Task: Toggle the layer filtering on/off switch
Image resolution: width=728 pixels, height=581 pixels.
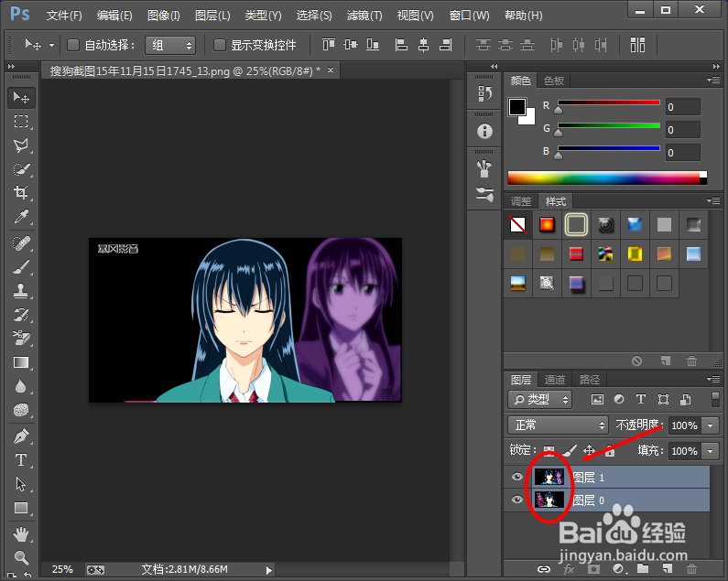Action: pyautogui.click(x=715, y=400)
